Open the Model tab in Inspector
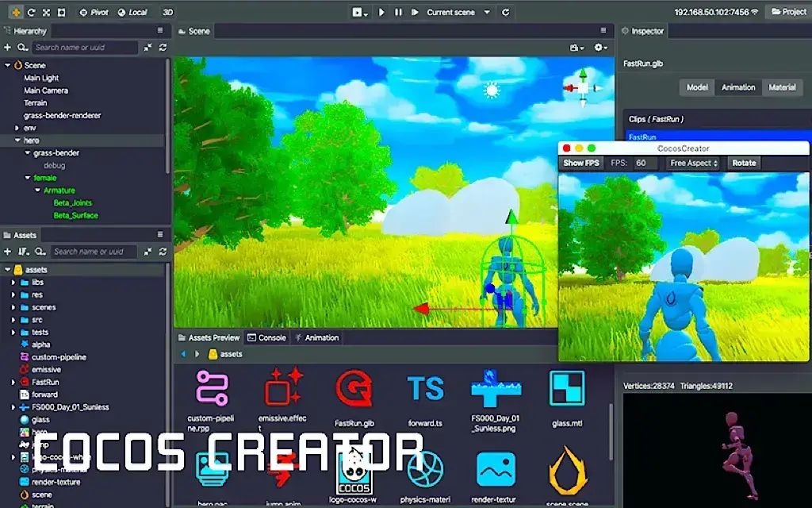This screenshot has width=812, height=508. 697,87
